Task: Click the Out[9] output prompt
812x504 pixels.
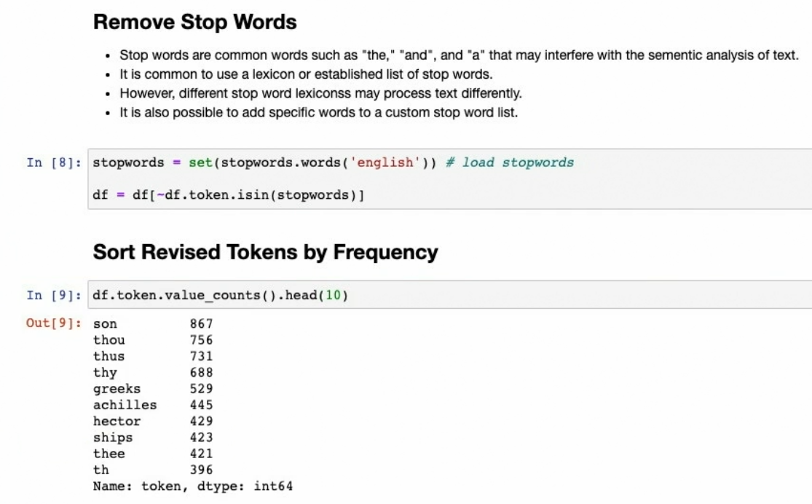Action: click(55, 324)
